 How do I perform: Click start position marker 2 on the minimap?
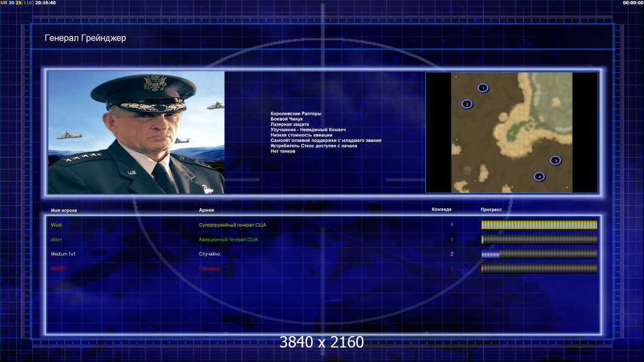pyautogui.click(x=467, y=104)
